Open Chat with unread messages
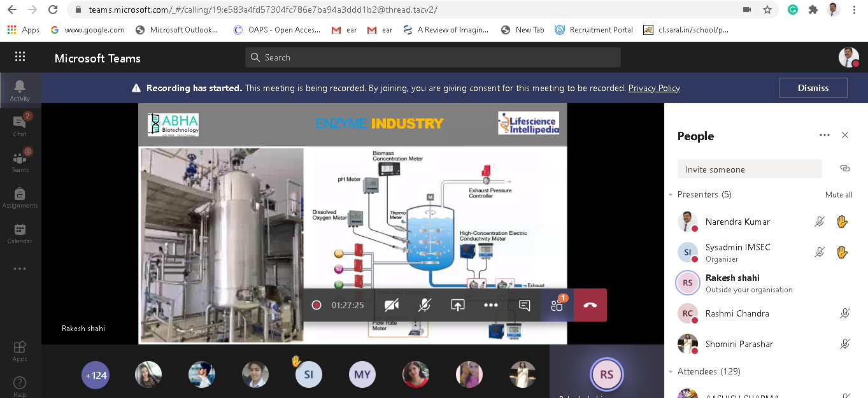The height and width of the screenshot is (398, 868). pos(20,125)
